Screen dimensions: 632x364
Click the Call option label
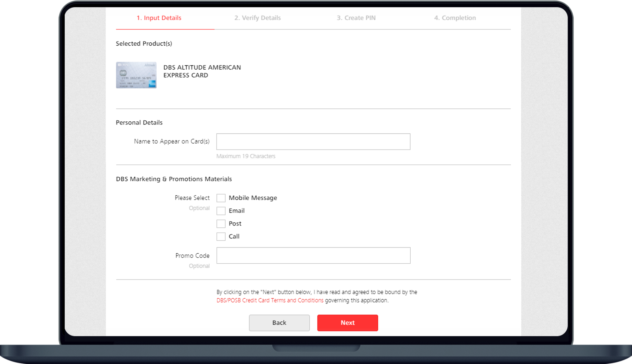[x=234, y=237]
